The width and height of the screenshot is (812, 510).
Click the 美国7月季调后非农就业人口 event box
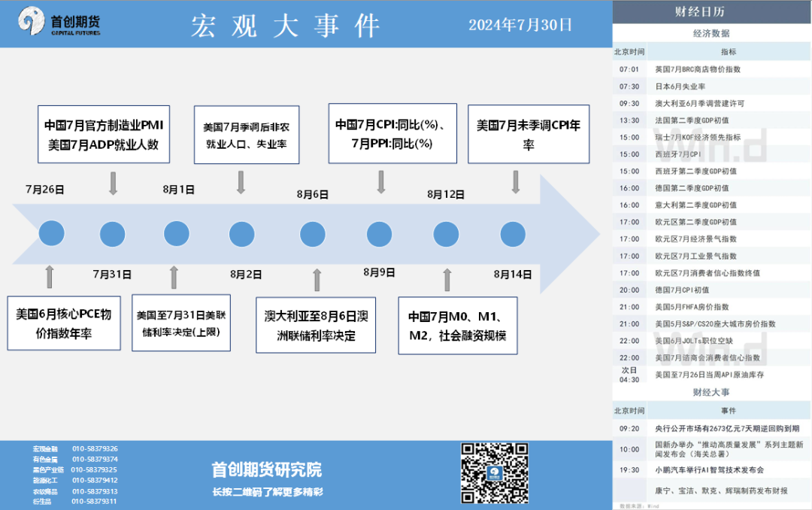(x=247, y=135)
